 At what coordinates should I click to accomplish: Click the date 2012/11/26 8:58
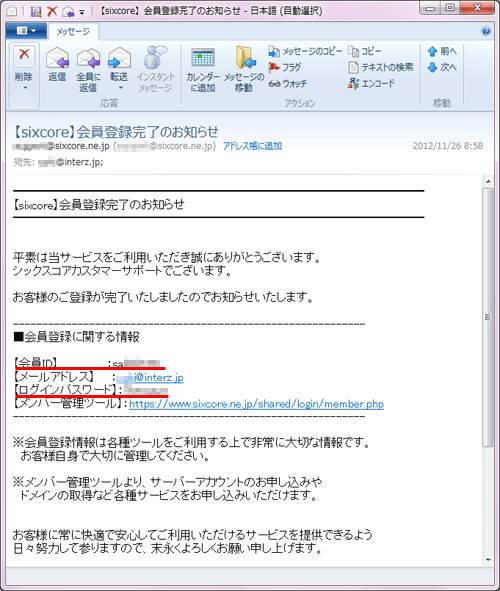(x=448, y=146)
